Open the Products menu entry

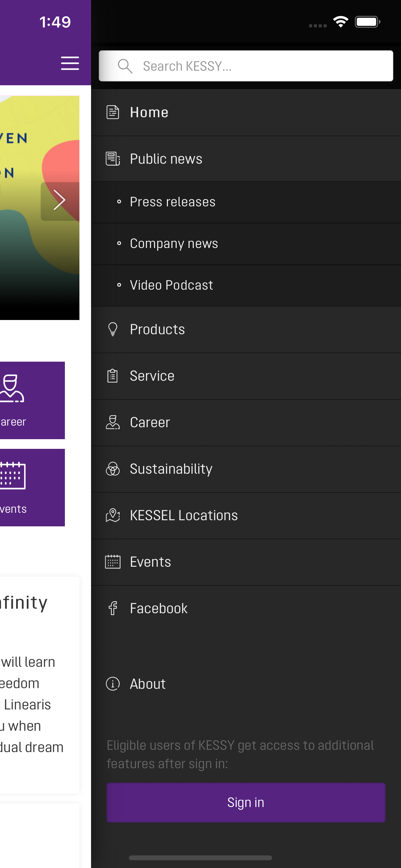(246, 330)
